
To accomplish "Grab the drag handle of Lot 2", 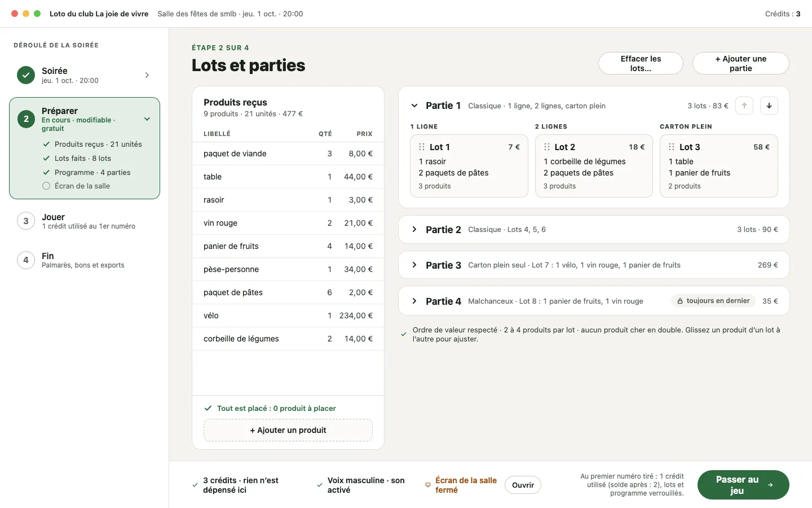I will click(x=546, y=147).
